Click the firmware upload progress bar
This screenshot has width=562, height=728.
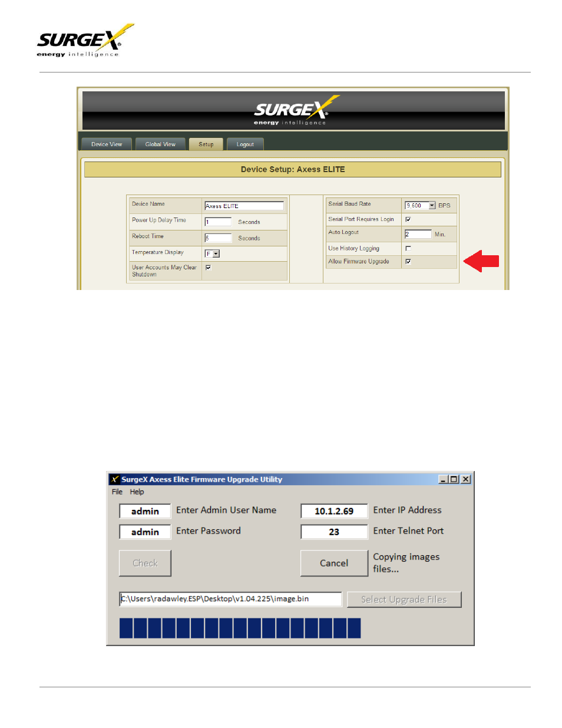point(240,628)
